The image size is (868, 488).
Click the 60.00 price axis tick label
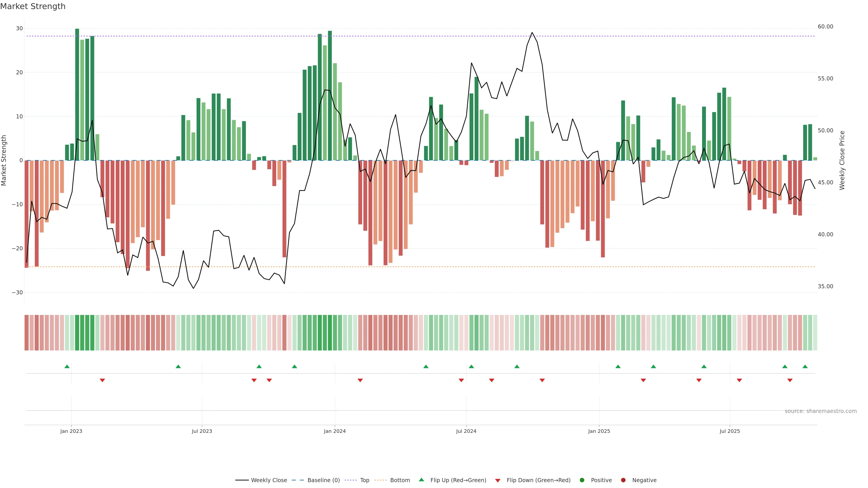click(x=825, y=27)
